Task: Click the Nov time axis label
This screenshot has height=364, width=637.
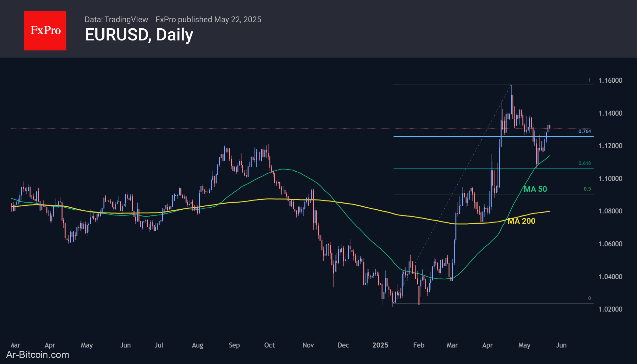Action: [x=308, y=345]
